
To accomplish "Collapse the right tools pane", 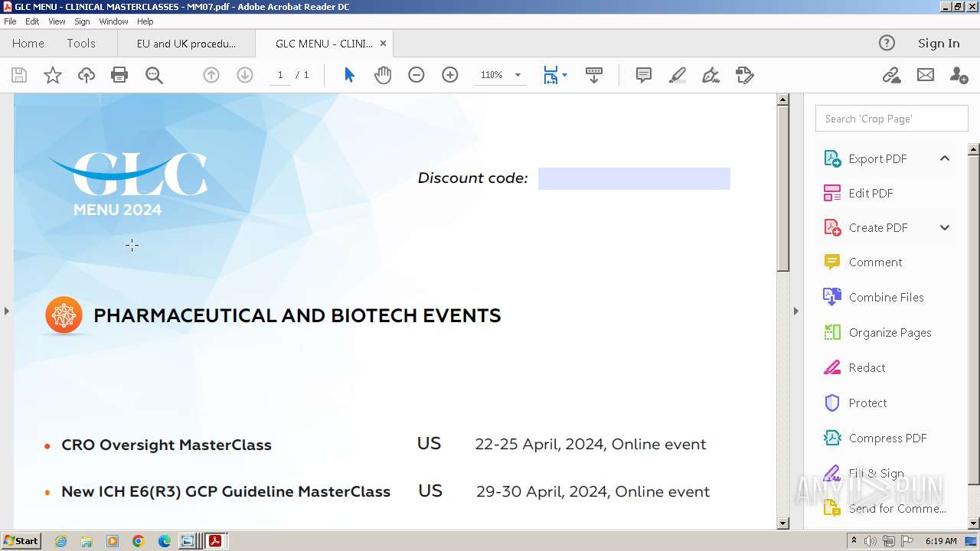I will [x=795, y=311].
